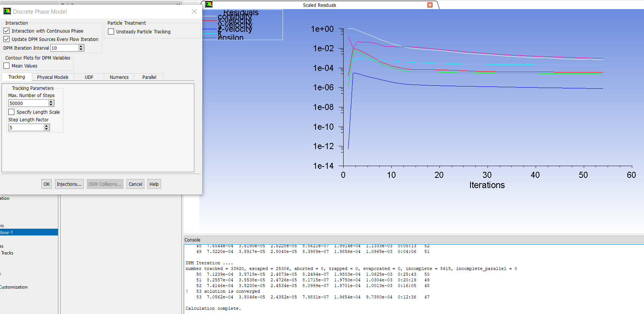
Task: Select the Scaled Residuals tab title
Action: tap(319, 5)
